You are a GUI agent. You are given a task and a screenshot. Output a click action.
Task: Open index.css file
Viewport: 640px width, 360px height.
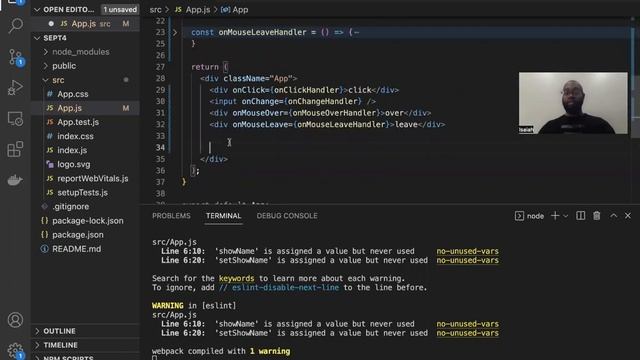(x=86, y=136)
